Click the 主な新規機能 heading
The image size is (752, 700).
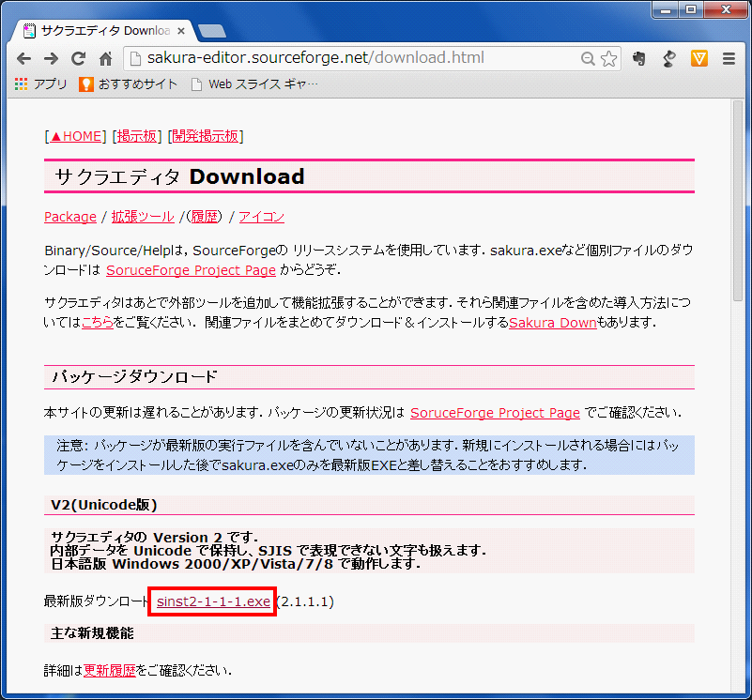click(92, 633)
